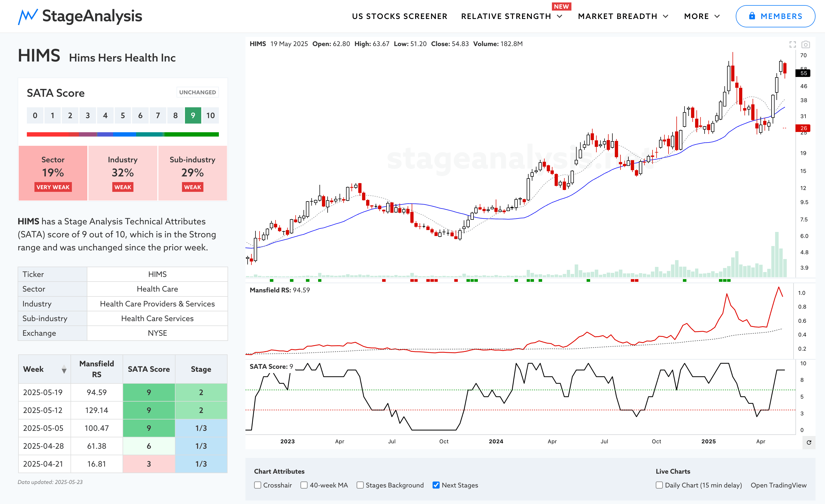Select SATA score box 9
825x504 pixels.
[x=193, y=115]
